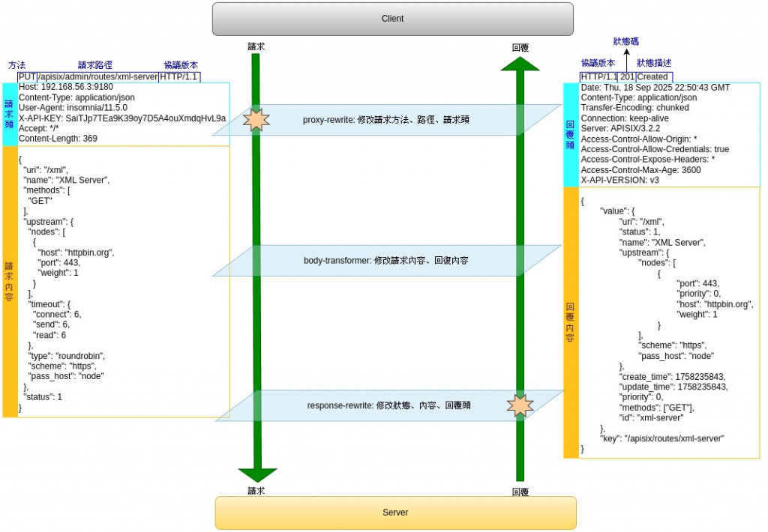The height and width of the screenshot is (532, 768).
Task: Click Content-Type: application/json in request headers
Action: click(76, 97)
